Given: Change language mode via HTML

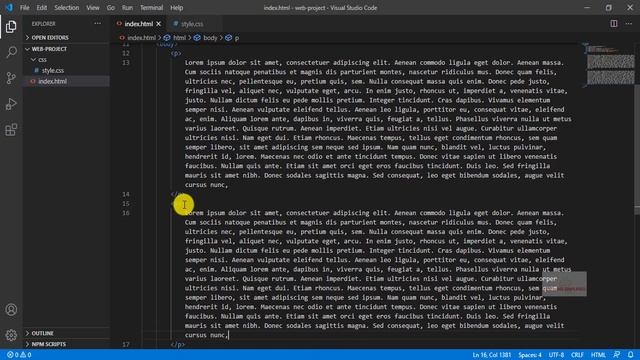Looking at the screenshot, I should 598,355.
